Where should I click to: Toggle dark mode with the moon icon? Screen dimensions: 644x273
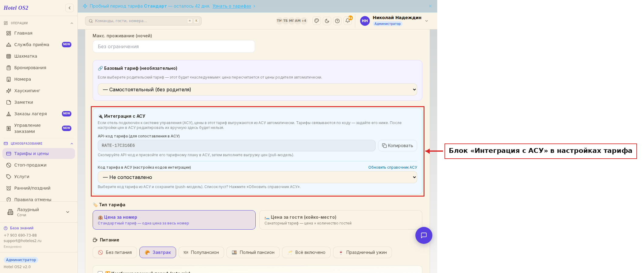[x=327, y=21]
